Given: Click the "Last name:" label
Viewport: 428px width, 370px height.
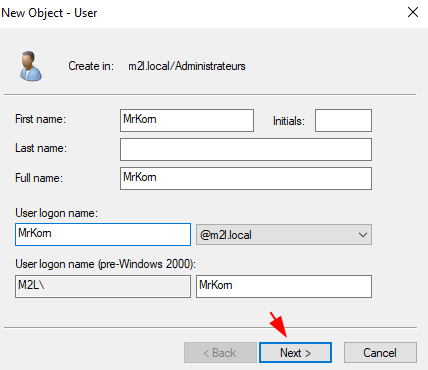Looking at the screenshot, I should point(41,148).
